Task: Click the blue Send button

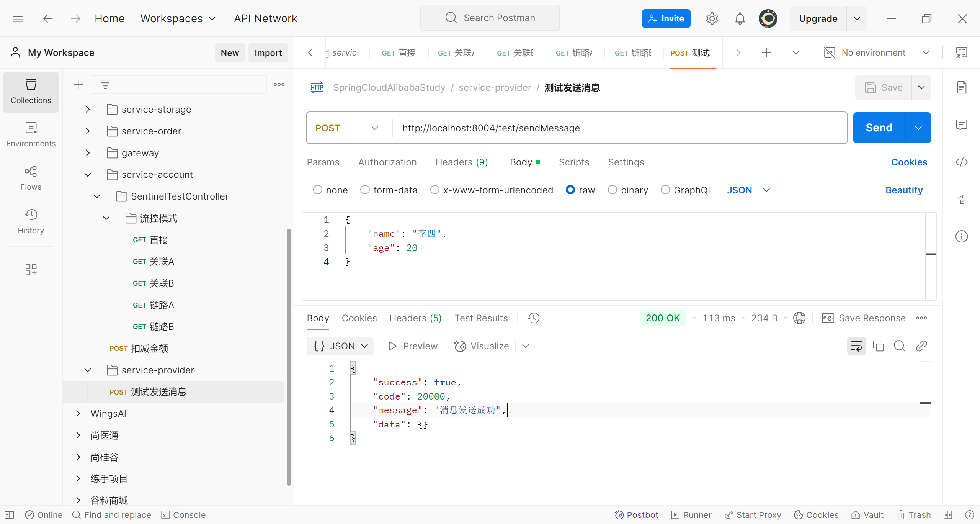Action: [879, 128]
